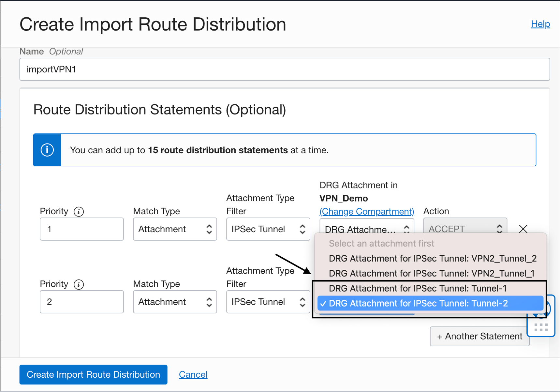Click the support widget grid icon
This screenshot has width=560, height=392.
[541, 327]
